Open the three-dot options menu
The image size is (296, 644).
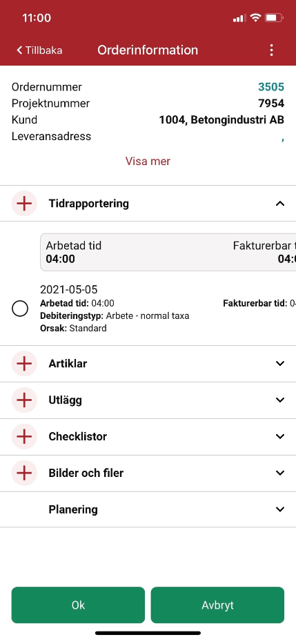(271, 50)
